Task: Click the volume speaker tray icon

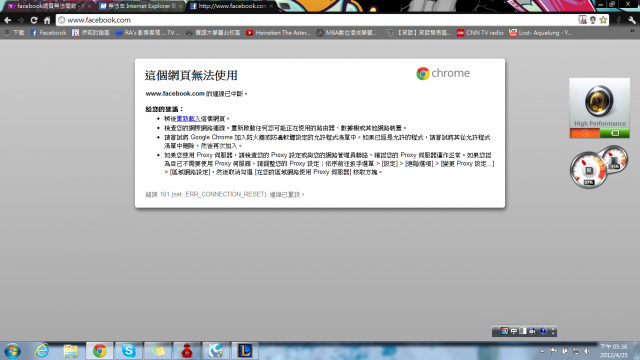Action: click(587, 351)
